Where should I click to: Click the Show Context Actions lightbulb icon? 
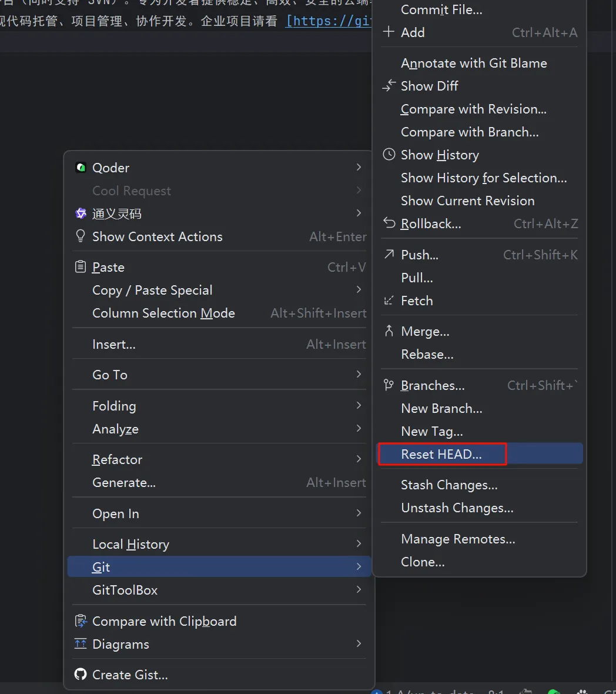point(81,236)
